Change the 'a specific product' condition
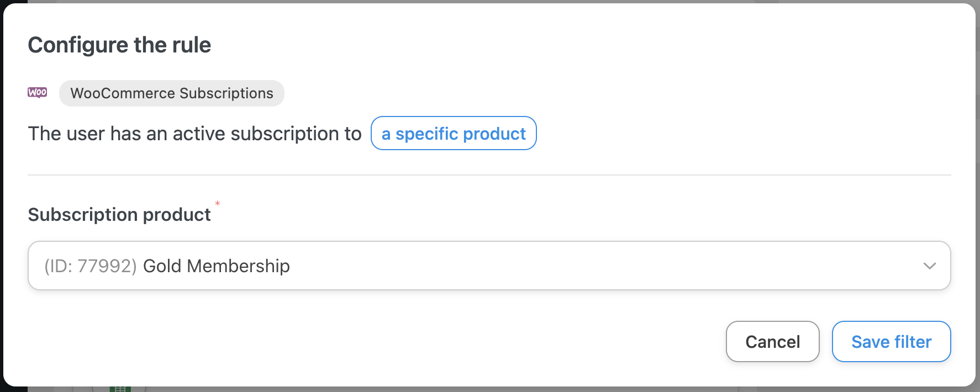Screen dimensions: 980x392 pyautogui.click(x=453, y=133)
